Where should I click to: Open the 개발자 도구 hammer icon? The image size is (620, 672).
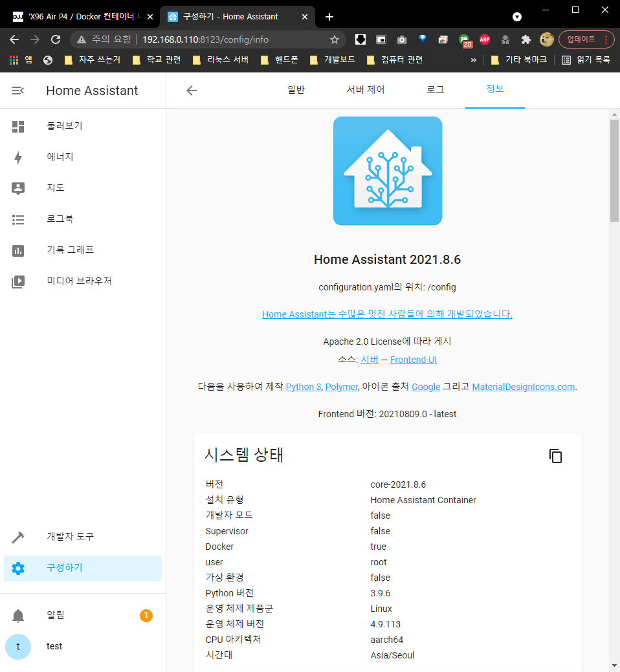click(18, 537)
